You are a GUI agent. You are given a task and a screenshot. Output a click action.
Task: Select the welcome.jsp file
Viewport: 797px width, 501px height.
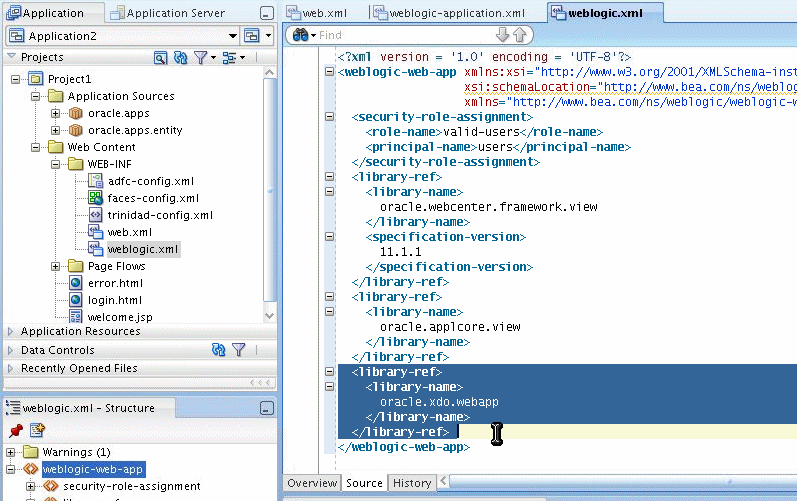point(119,317)
